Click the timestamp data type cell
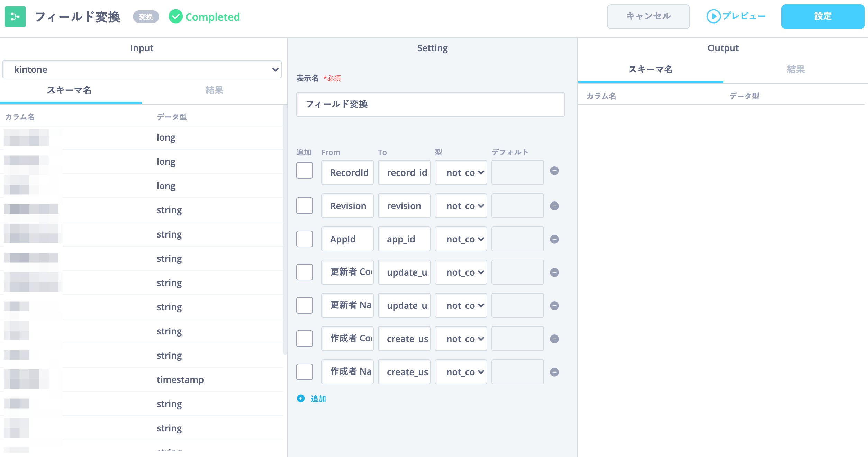 click(180, 380)
